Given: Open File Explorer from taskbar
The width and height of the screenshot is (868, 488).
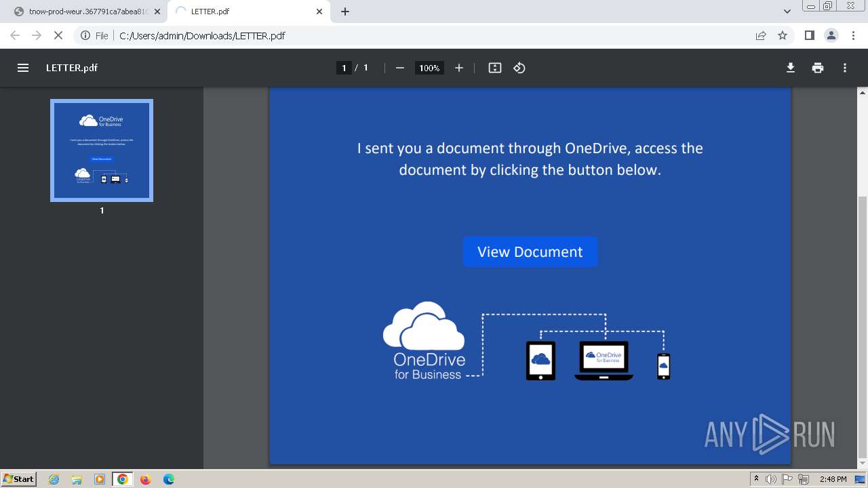Looking at the screenshot, I should coord(77,479).
